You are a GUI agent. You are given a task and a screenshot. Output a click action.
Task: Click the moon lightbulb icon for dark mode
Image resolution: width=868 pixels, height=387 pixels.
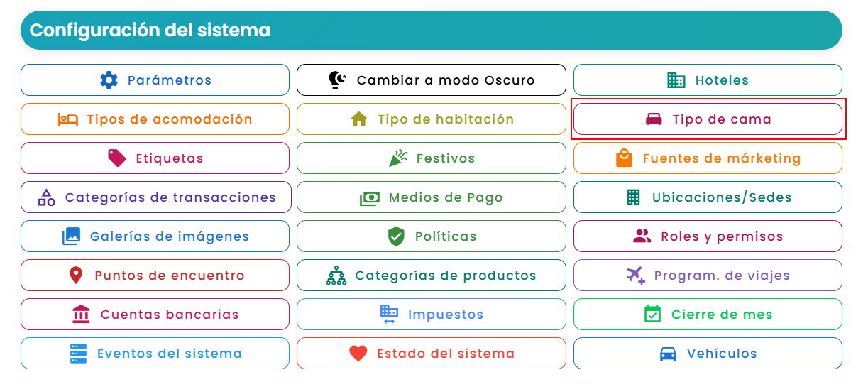pos(338,80)
